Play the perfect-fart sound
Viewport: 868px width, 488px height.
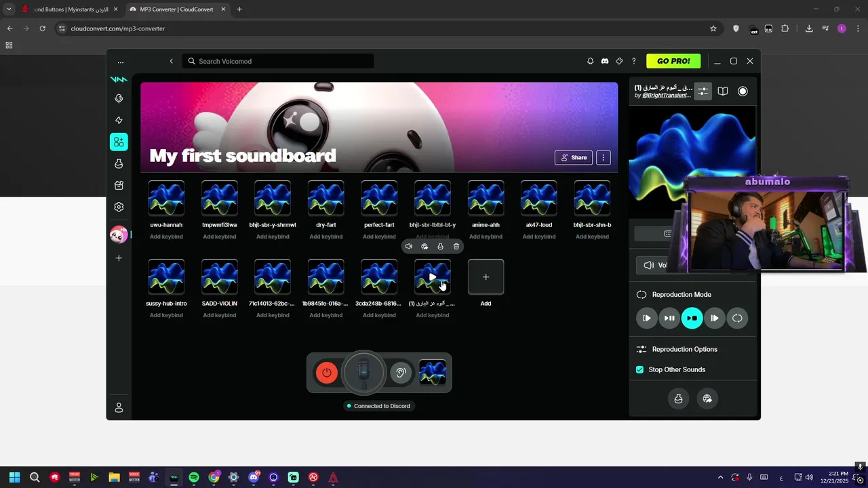[379, 198]
